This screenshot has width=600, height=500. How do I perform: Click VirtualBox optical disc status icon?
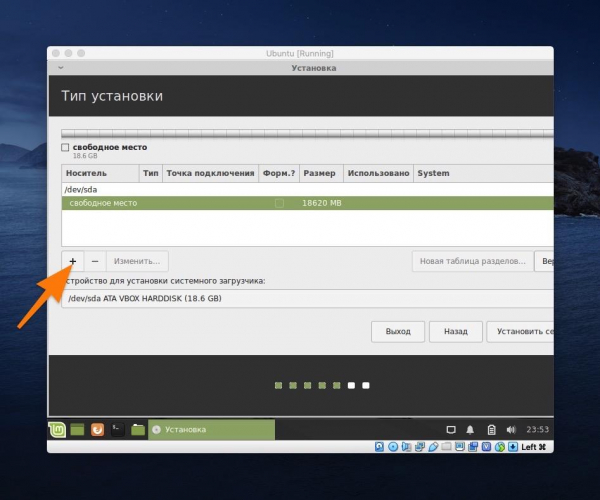click(x=393, y=447)
